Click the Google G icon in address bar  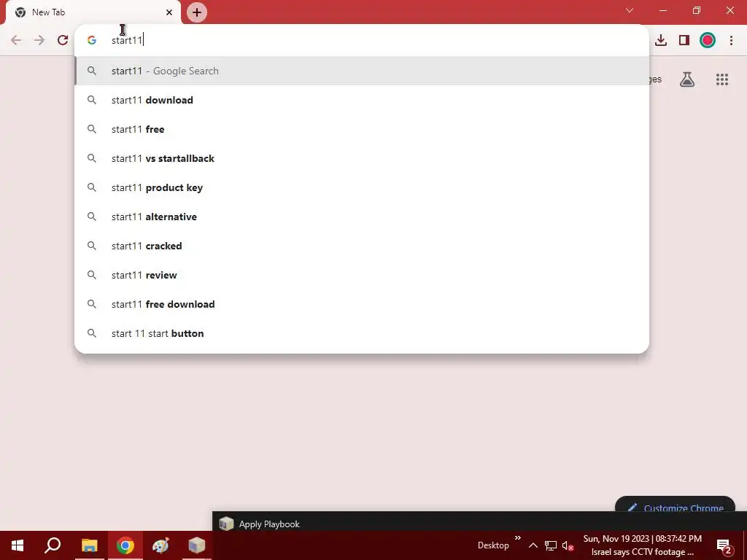92,40
